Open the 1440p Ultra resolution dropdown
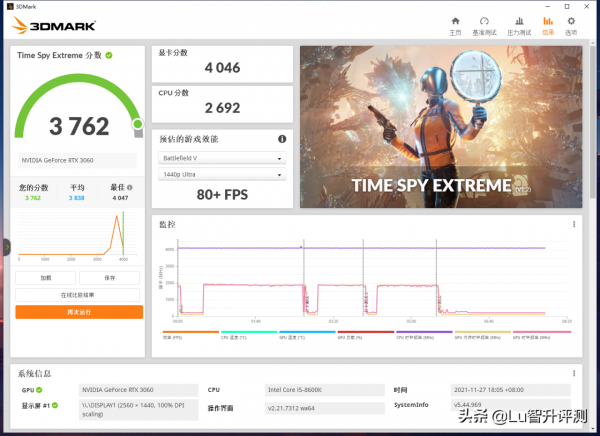The height and width of the screenshot is (436, 600). pos(222,175)
